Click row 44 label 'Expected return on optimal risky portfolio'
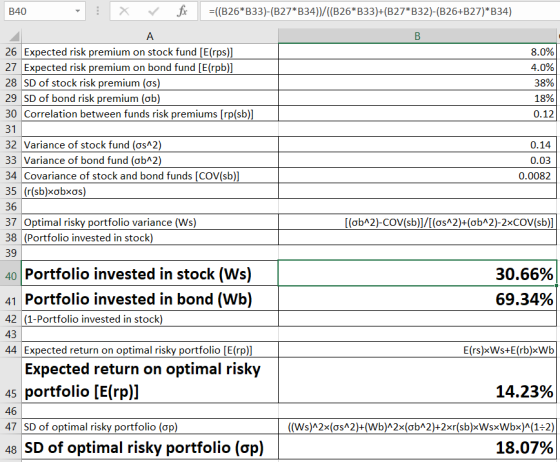 click(150, 350)
